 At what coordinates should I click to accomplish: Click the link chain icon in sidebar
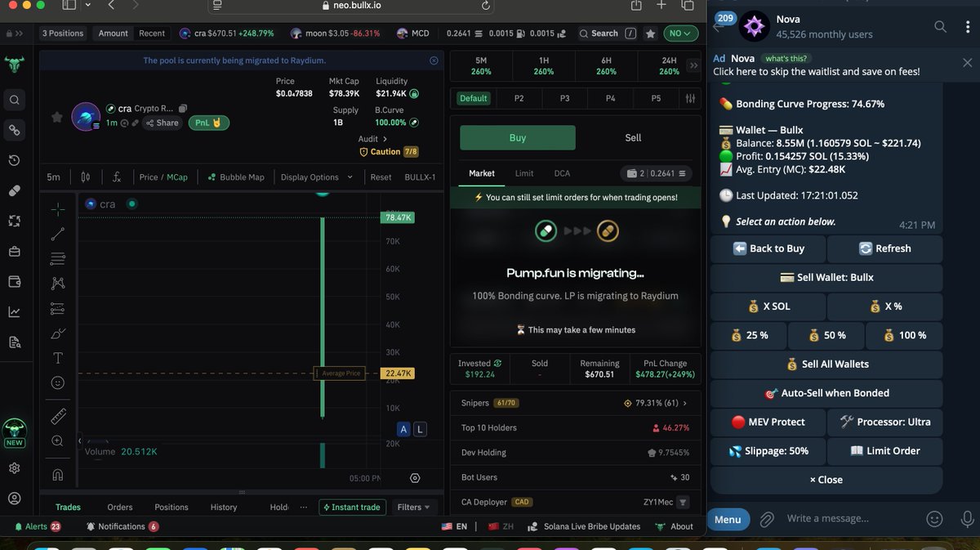(x=15, y=131)
